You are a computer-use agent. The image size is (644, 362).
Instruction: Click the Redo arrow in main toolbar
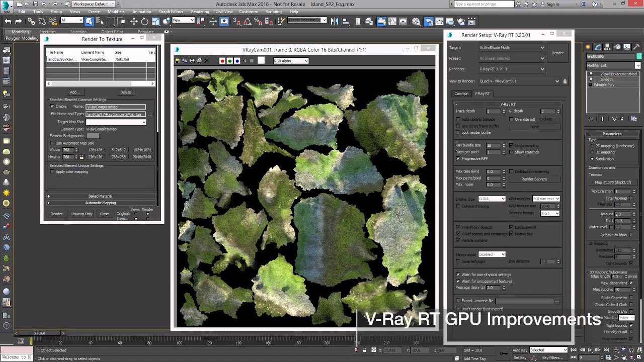19,21
